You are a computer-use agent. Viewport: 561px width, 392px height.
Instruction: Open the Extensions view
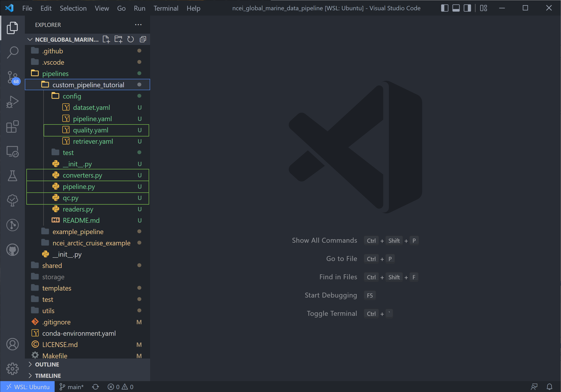point(12,127)
